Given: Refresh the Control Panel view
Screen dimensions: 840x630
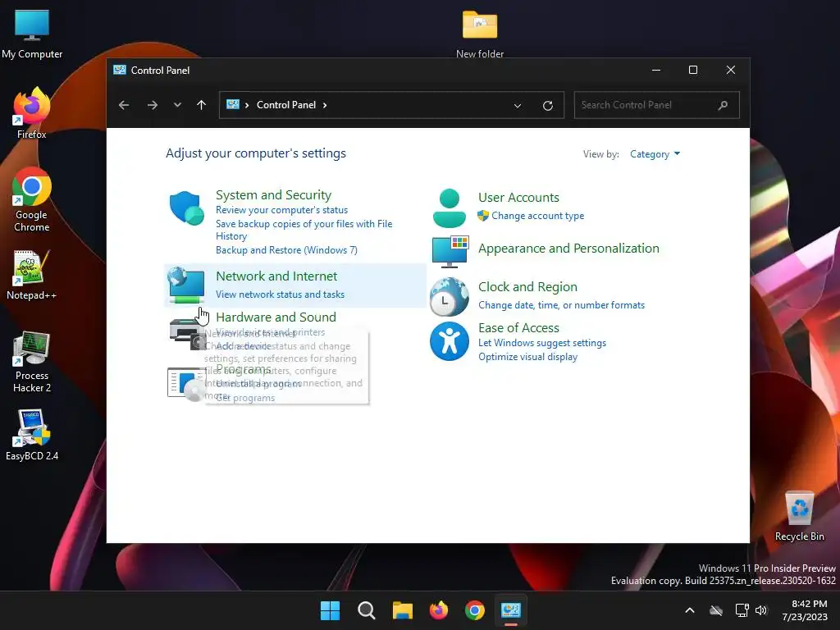Looking at the screenshot, I should pyautogui.click(x=547, y=106).
